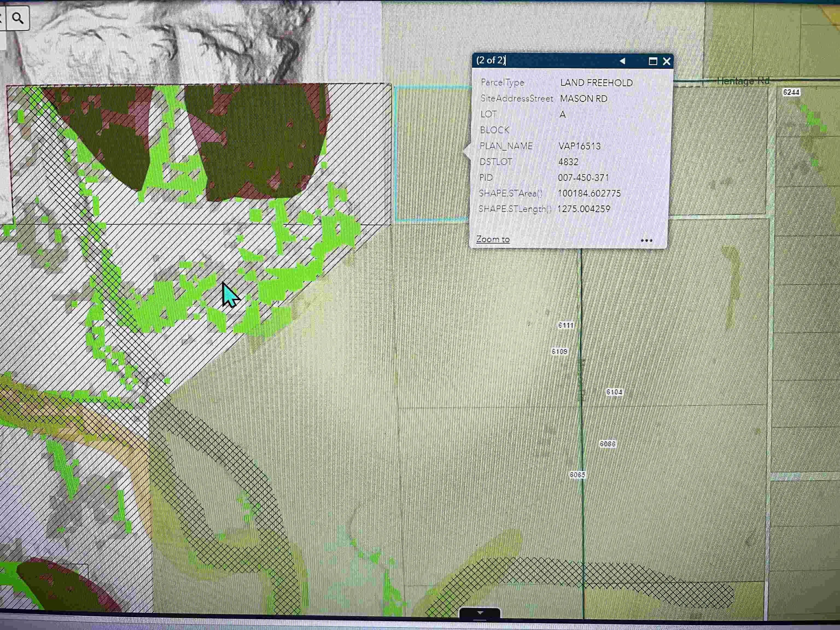Viewport: 840px width, 630px height.
Task: Click address label 6065
Action: [x=577, y=475]
